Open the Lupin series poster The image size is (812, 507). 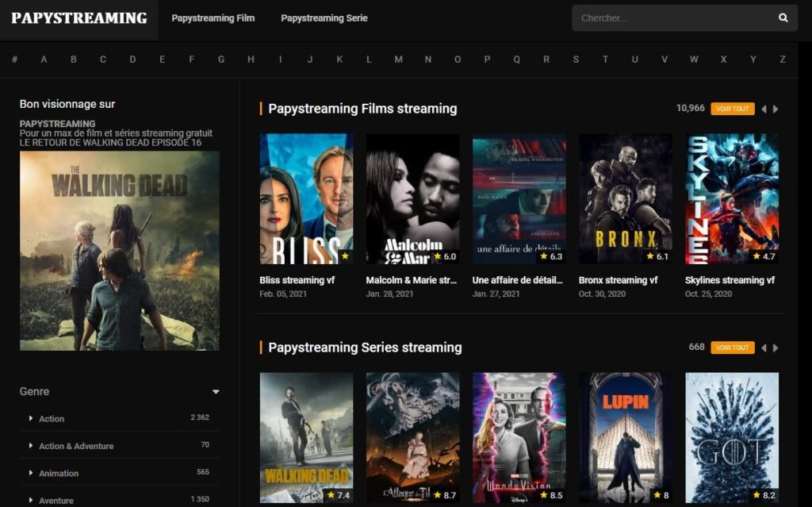[625, 437]
